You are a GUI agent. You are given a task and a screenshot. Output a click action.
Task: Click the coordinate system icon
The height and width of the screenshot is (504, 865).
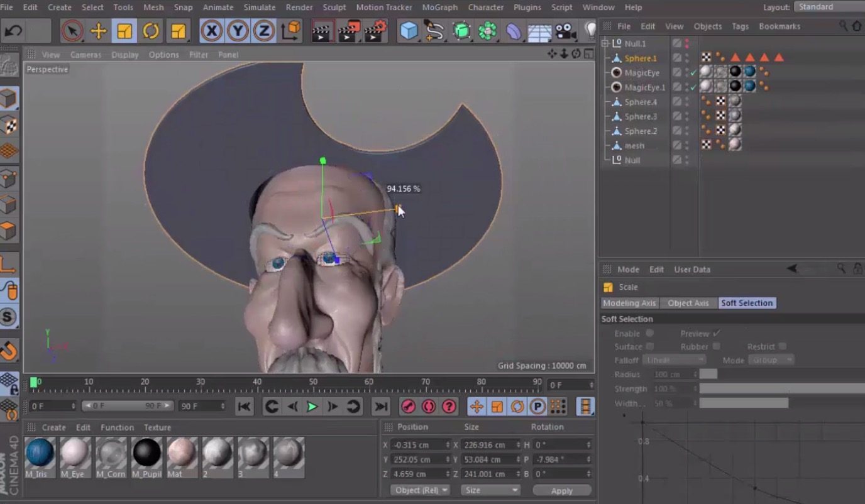290,31
